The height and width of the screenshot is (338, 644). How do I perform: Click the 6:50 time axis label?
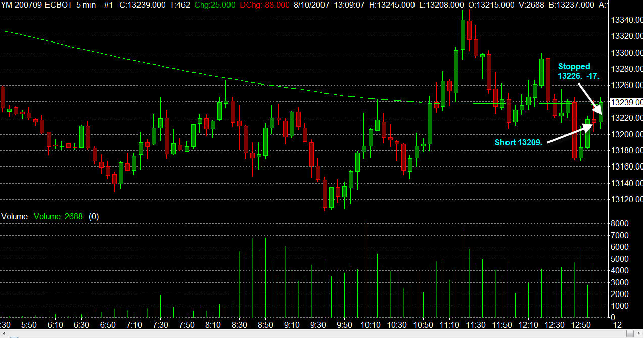pyautogui.click(x=108, y=324)
